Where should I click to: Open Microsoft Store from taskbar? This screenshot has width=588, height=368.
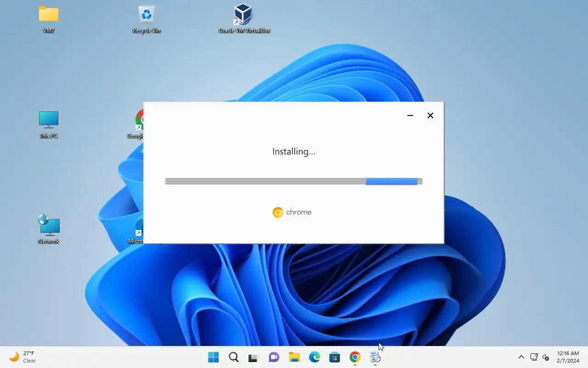coord(335,357)
